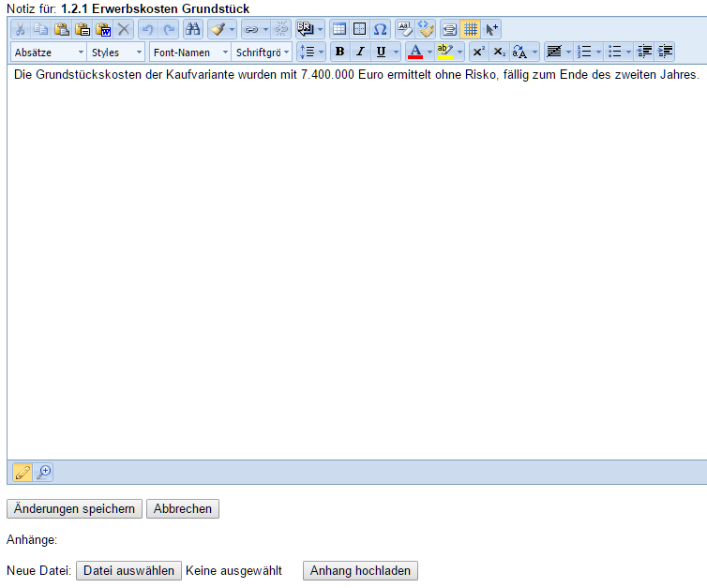Expand the Schriftgröße font size dropdown
This screenshot has height=588, width=707.
pos(263,53)
